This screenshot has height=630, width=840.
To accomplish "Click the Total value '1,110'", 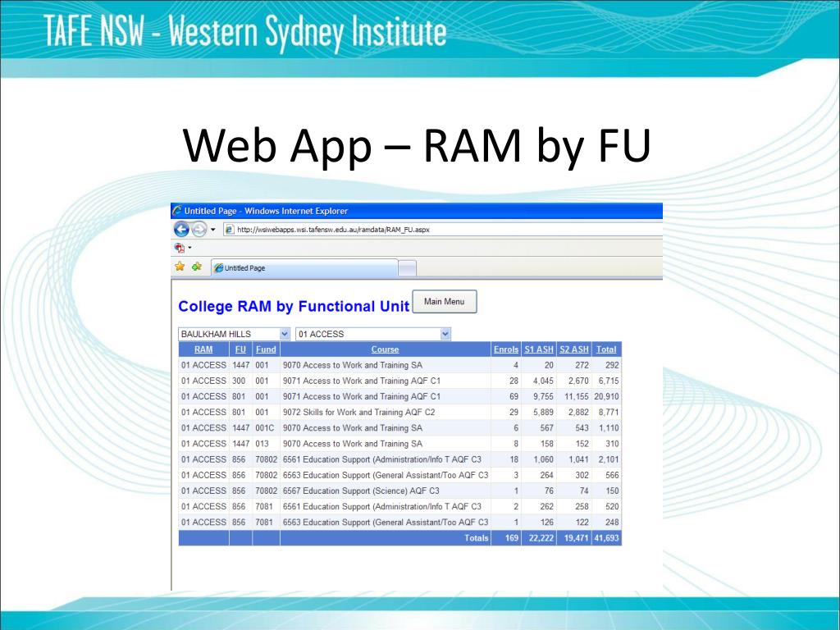I will [609, 428].
